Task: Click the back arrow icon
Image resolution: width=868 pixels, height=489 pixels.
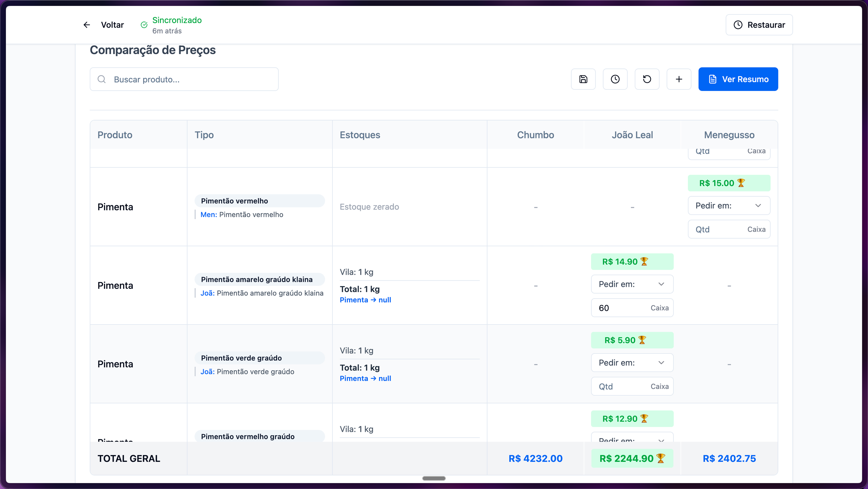Action: tap(87, 25)
